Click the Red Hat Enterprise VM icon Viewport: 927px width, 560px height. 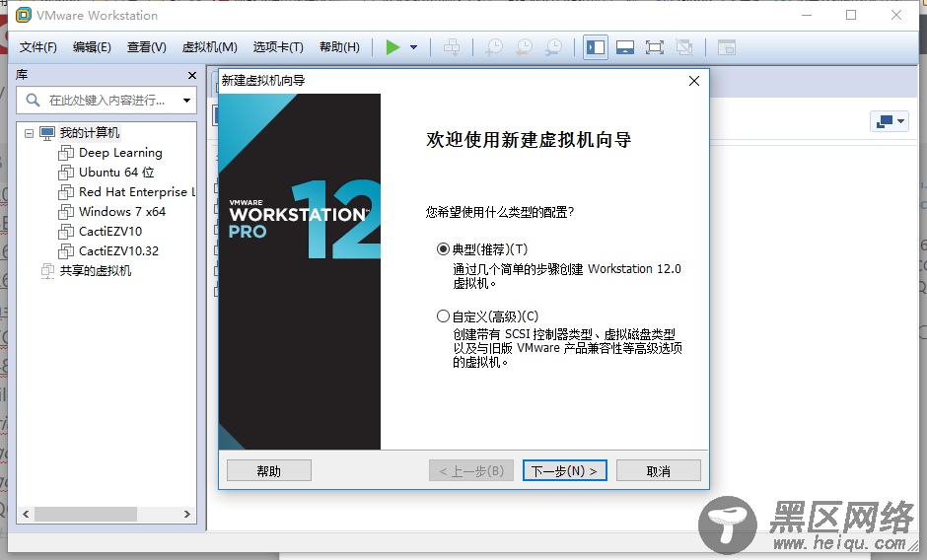tap(66, 192)
